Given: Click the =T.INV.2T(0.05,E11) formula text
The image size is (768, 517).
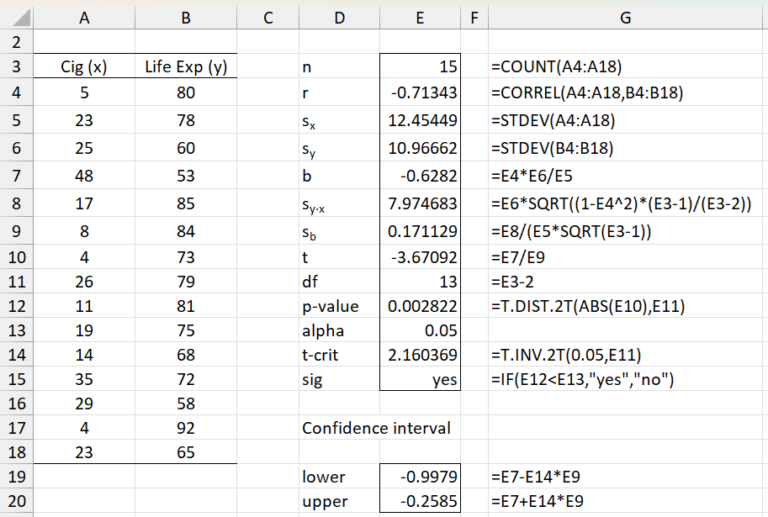Looking at the screenshot, I should [566, 355].
